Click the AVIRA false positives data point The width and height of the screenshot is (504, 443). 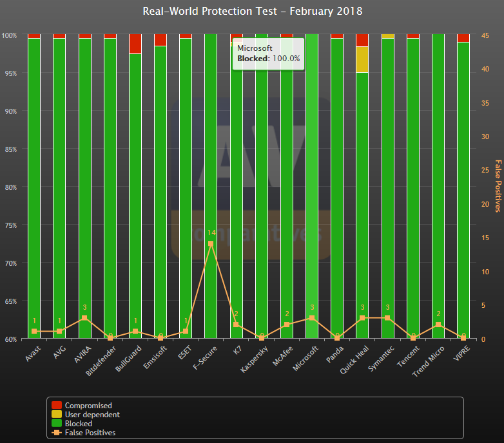click(x=84, y=318)
